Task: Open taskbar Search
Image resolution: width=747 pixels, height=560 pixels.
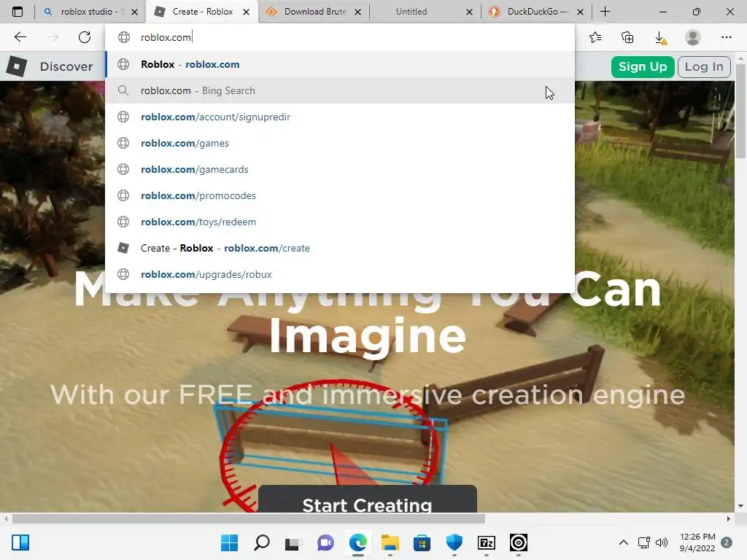Action: [262, 542]
